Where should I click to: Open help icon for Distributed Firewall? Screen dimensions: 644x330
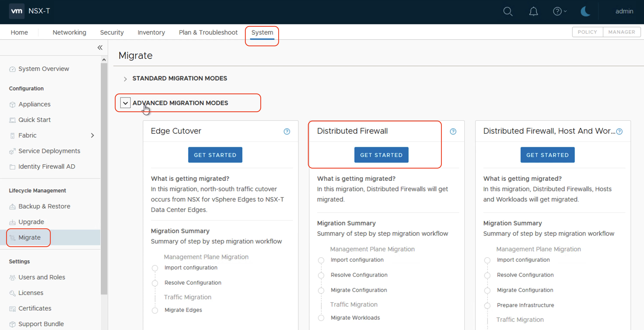point(453,131)
